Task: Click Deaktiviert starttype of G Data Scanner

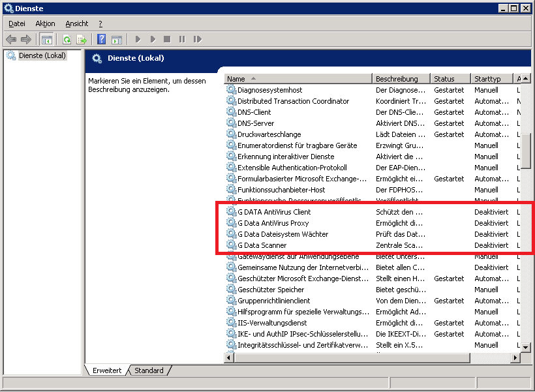Action: [491, 245]
